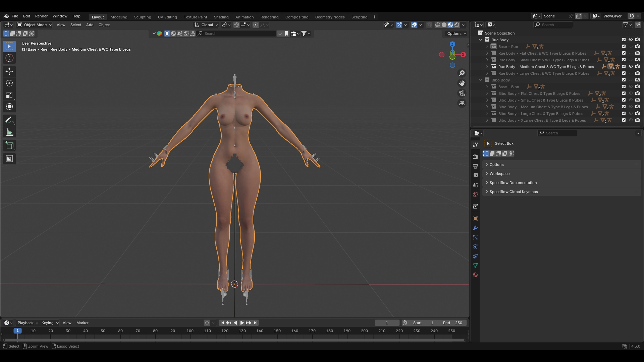The width and height of the screenshot is (644, 362).
Task: Toggle camera view in viewport
Action: [462, 93]
